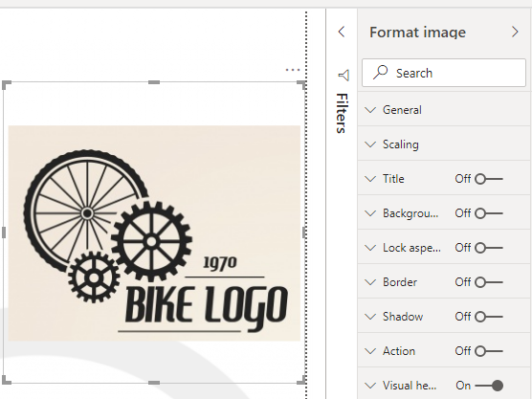
Task: Turn on the Title toggle
Action: 489,179
